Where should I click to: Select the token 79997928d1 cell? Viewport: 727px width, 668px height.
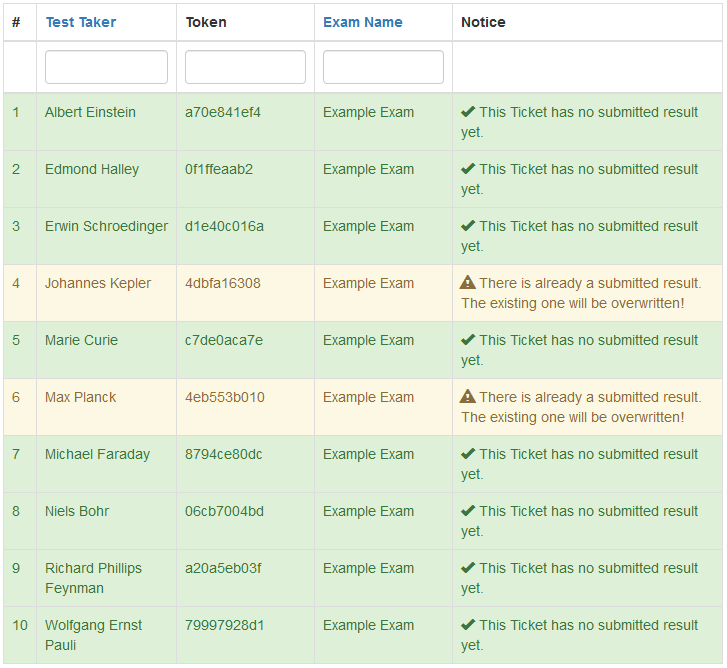click(x=245, y=635)
